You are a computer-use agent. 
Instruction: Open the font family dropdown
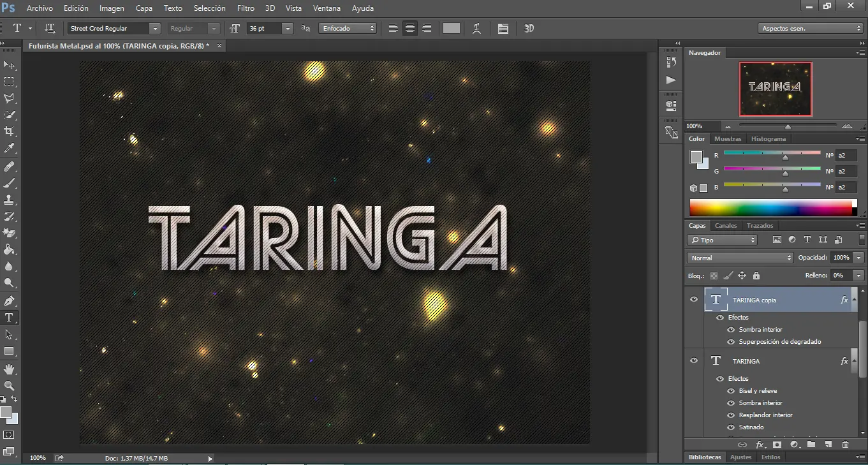point(154,29)
